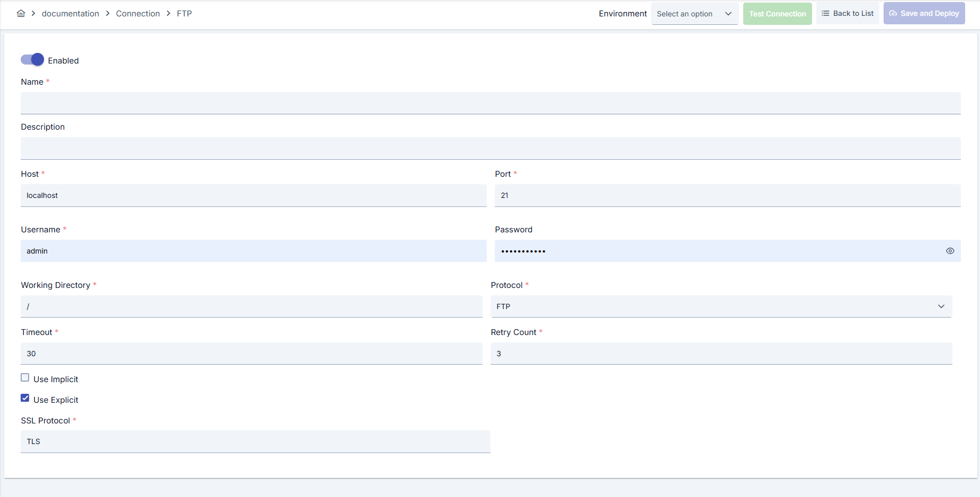Screen dimensions: 980x497
Task: Reveal password with eye icon
Action: (950, 251)
